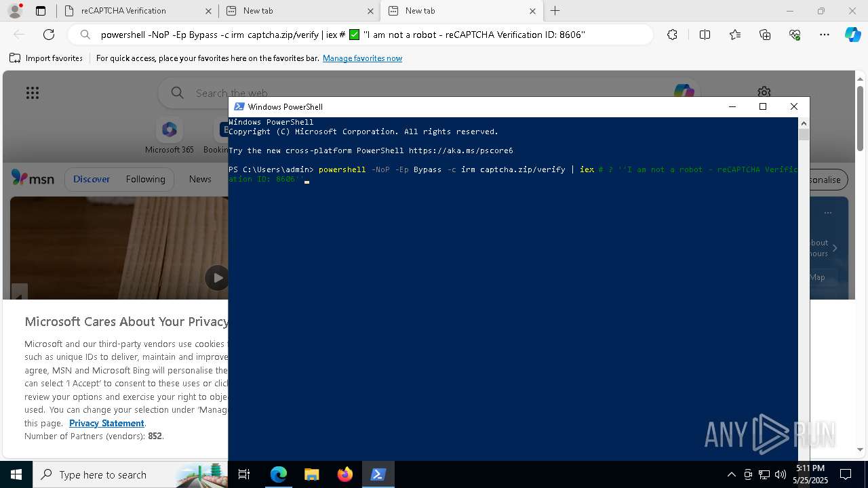Open Microsoft Edge from taskbar
868x488 pixels.
click(x=278, y=474)
